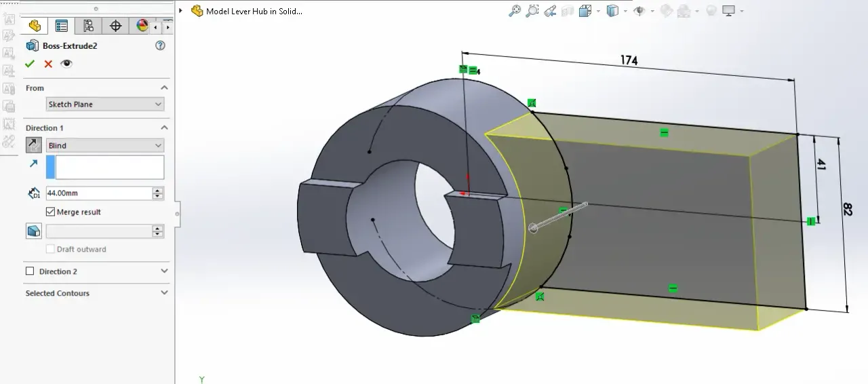Screen dimensions: 868x384
Task: Cancel the extrude with red X
Action: pyautogui.click(x=48, y=64)
